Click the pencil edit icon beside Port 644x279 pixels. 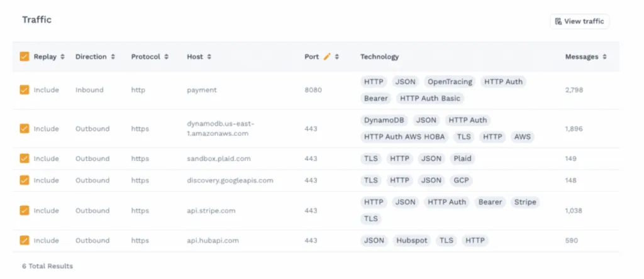326,57
